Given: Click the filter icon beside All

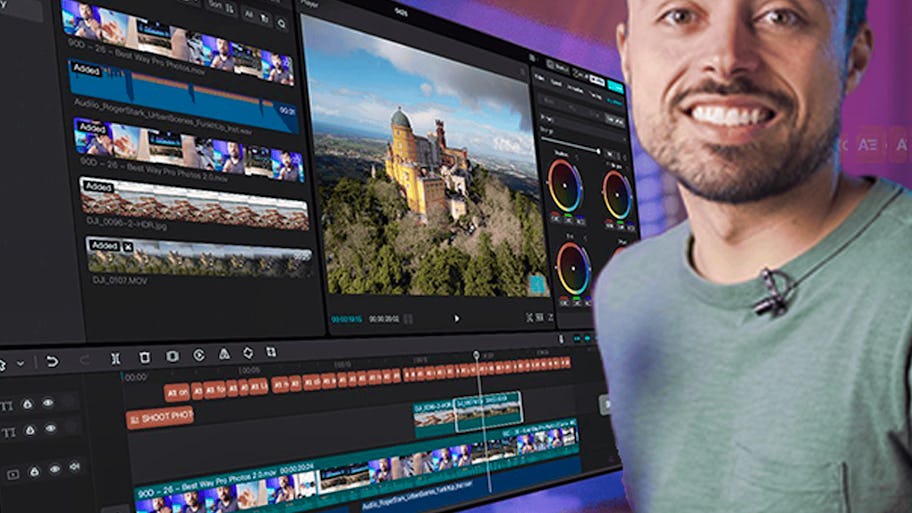Looking at the screenshot, I should pyautogui.click(x=263, y=19).
